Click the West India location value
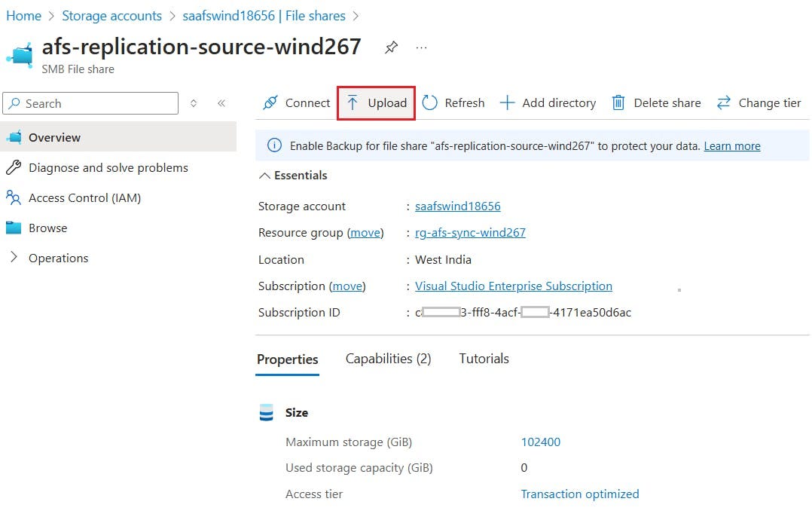 [x=443, y=259]
